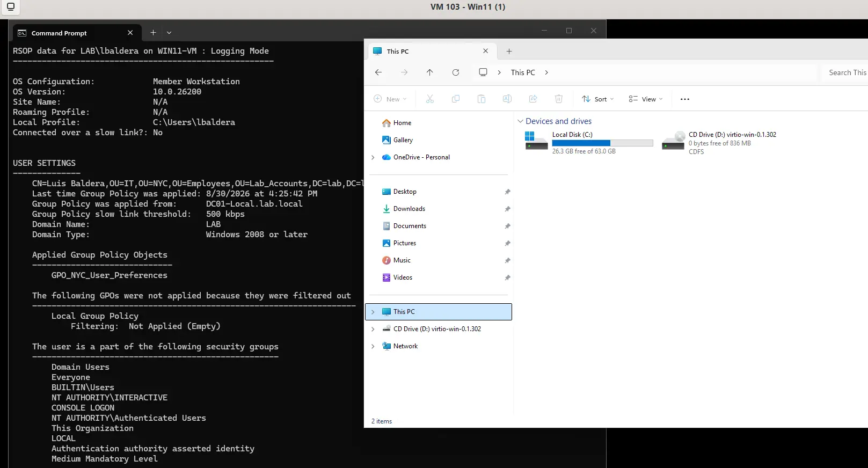Click the '26.3 GB free of 63.0 GB' text
This screenshot has height=468, width=868.
click(584, 151)
